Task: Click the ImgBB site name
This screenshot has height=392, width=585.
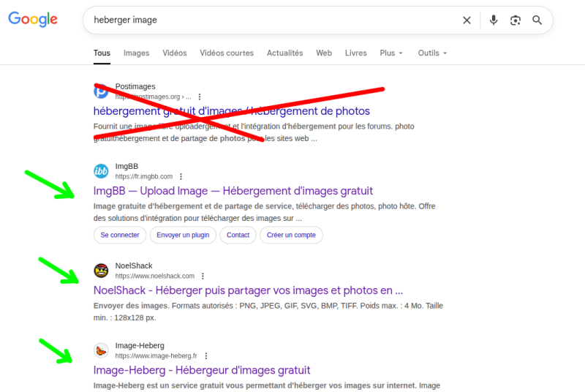Action: coord(127,166)
